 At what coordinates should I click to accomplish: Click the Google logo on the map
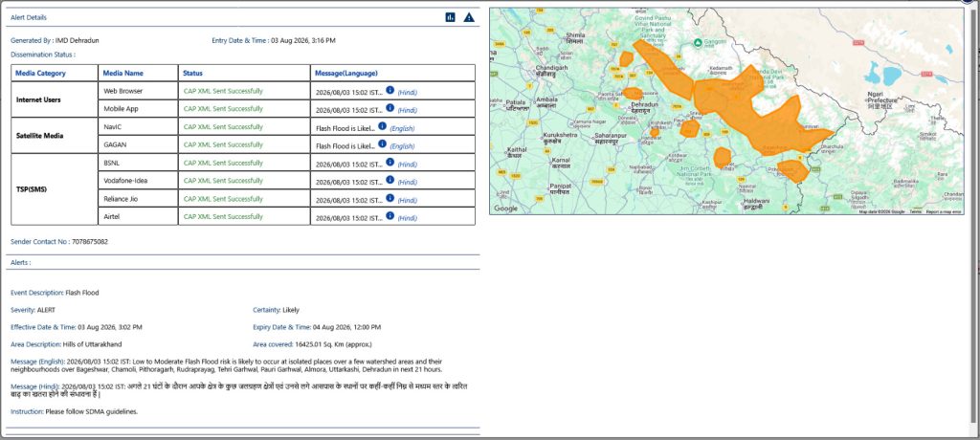pyautogui.click(x=505, y=209)
